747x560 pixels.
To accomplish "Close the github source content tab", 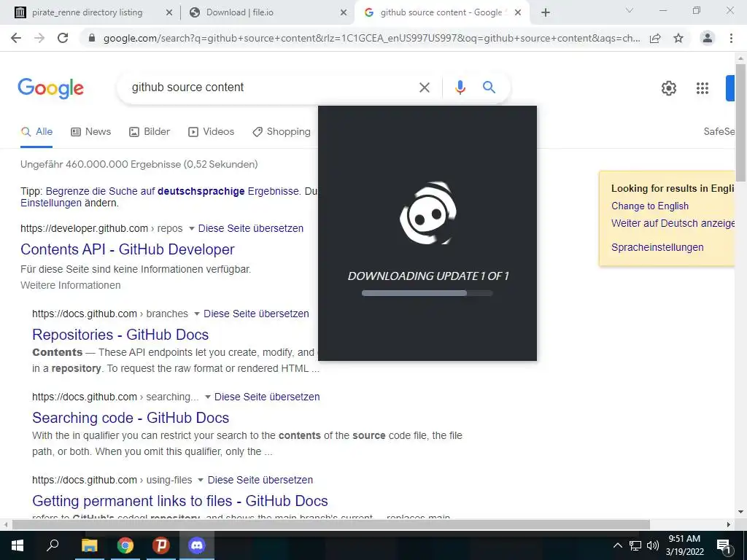I will click(x=519, y=13).
